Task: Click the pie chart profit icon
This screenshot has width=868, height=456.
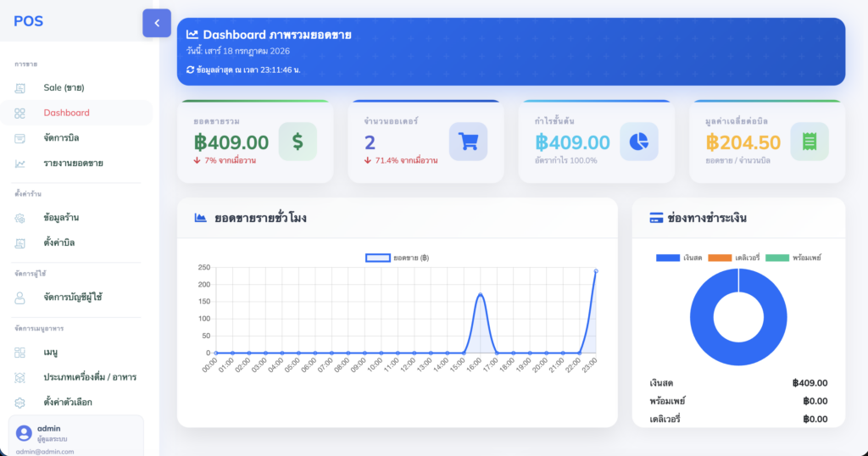Action: point(639,142)
